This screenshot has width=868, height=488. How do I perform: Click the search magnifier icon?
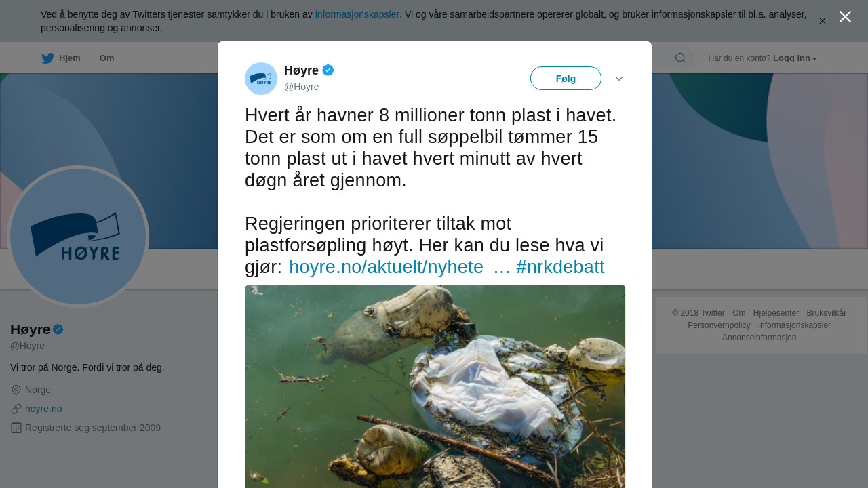(x=680, y=58)
